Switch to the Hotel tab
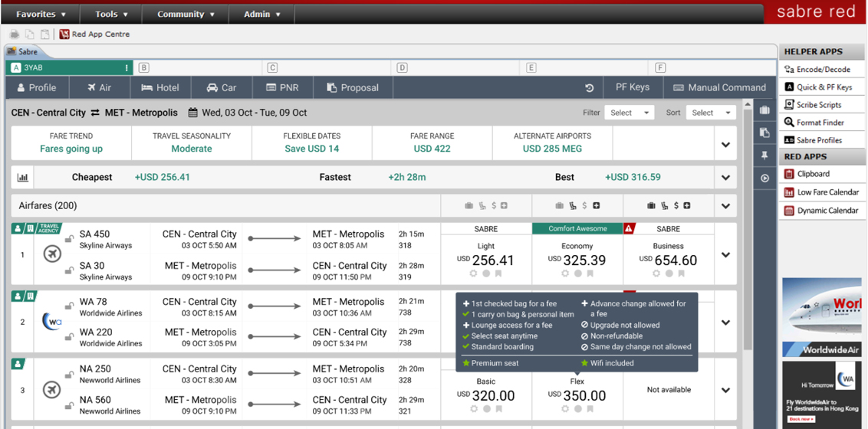The height and width of the screenshot is (429, 868). [159, 87]
